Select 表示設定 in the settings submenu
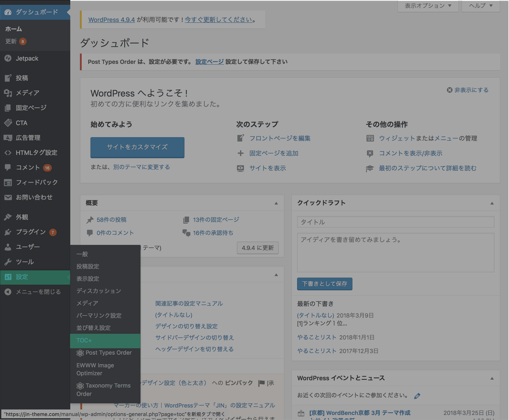The width and height of the screenshot is (509, 420). 105,279
